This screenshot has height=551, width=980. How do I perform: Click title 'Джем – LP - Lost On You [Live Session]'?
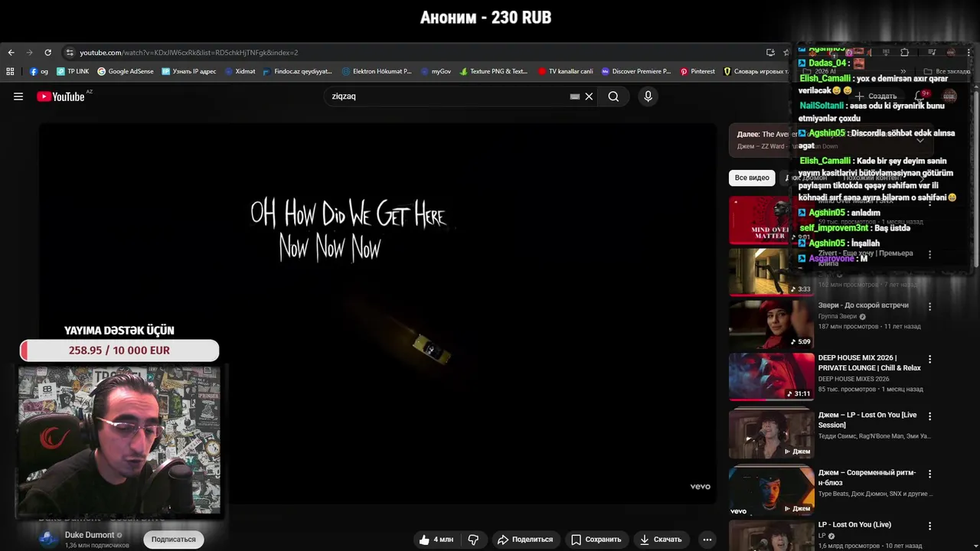click(867, 420)
